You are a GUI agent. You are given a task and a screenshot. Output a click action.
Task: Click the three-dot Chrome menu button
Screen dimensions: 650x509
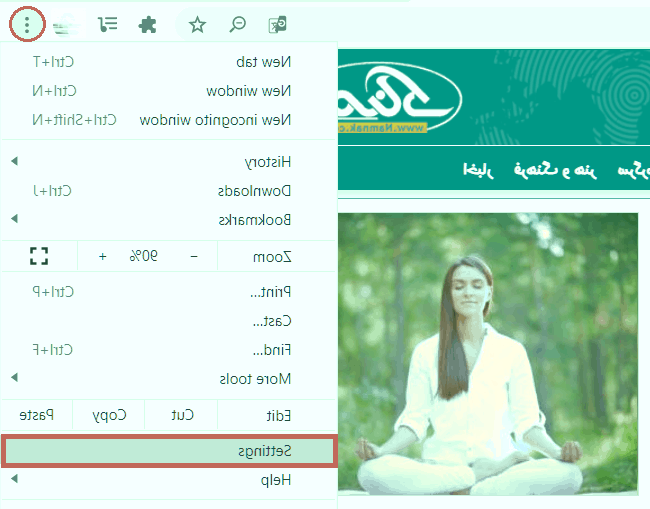(x=27, y=24)
